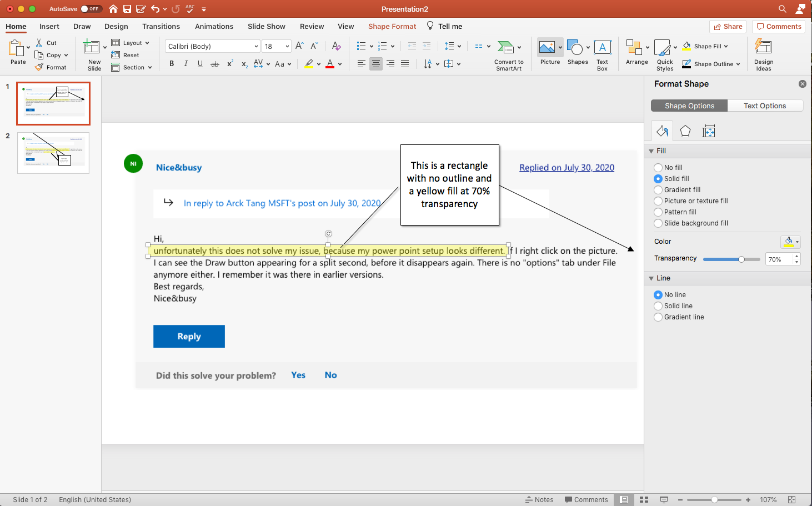The width and height of the screenshot is (812, 506).
Task: Click the Paste clipboard icon
Action: click(x=16, y=48)
